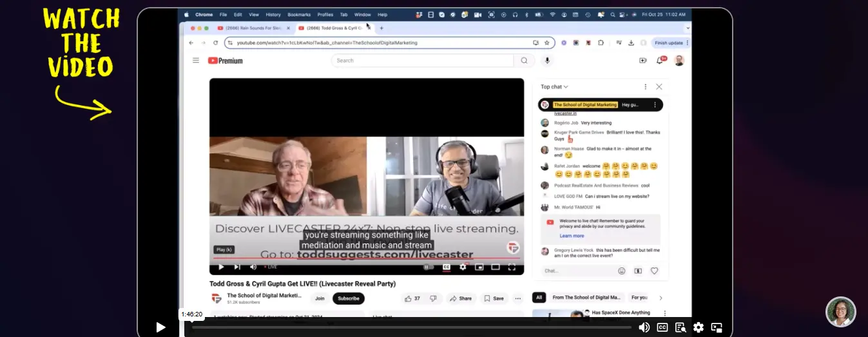Enter YouTube player fullscreen

[512, 267]
